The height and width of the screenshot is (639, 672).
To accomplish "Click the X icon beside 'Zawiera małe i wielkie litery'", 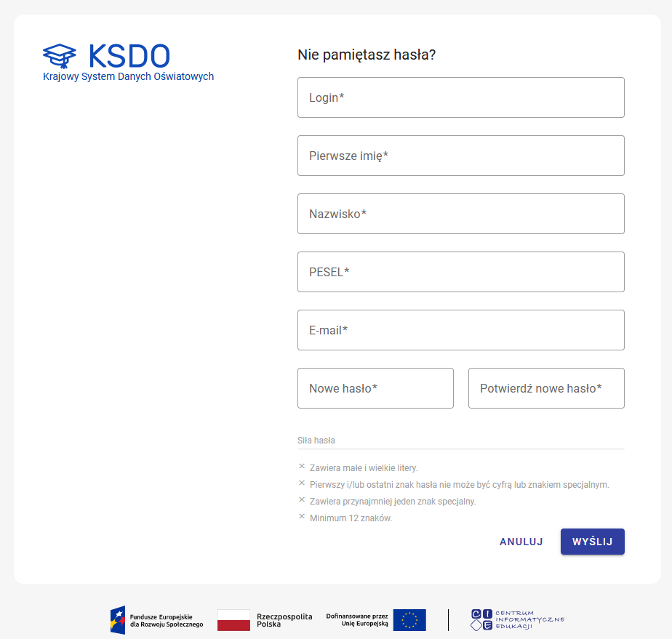I will (302, 467).
